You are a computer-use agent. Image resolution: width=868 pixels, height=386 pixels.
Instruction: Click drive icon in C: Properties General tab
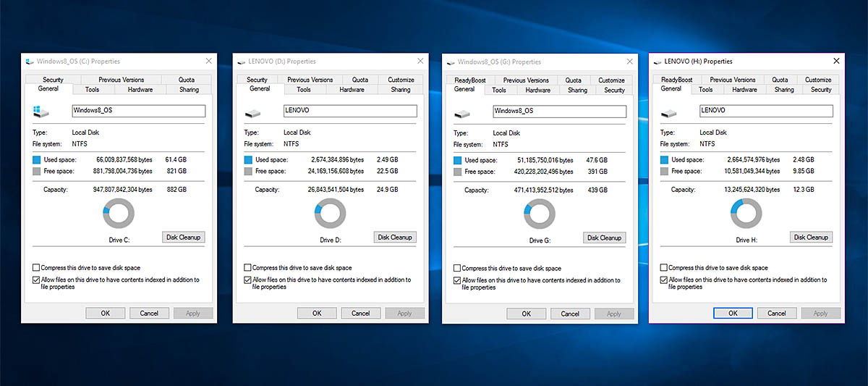(41, 111)
